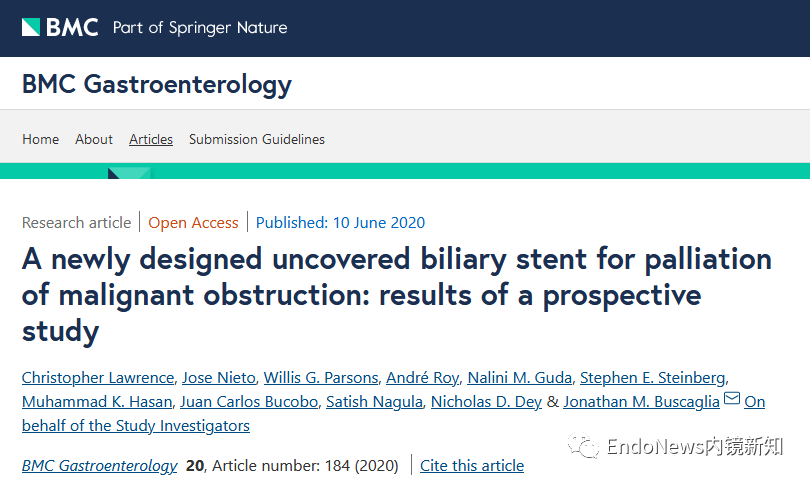The width and height of the screenshot is (810, 482).
Task: Click the email envelope icon beside Buscaglia
Action: (x=731, y=398)
